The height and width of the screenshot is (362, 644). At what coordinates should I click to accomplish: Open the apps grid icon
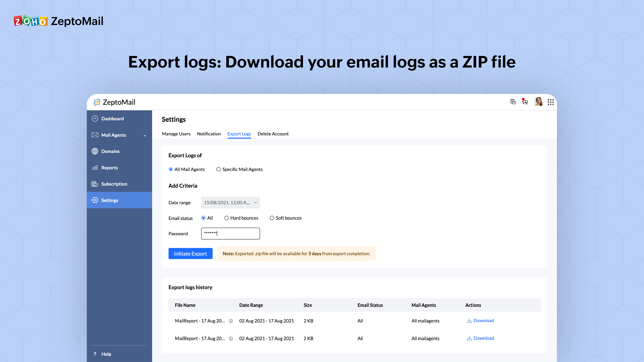[550, 102]
